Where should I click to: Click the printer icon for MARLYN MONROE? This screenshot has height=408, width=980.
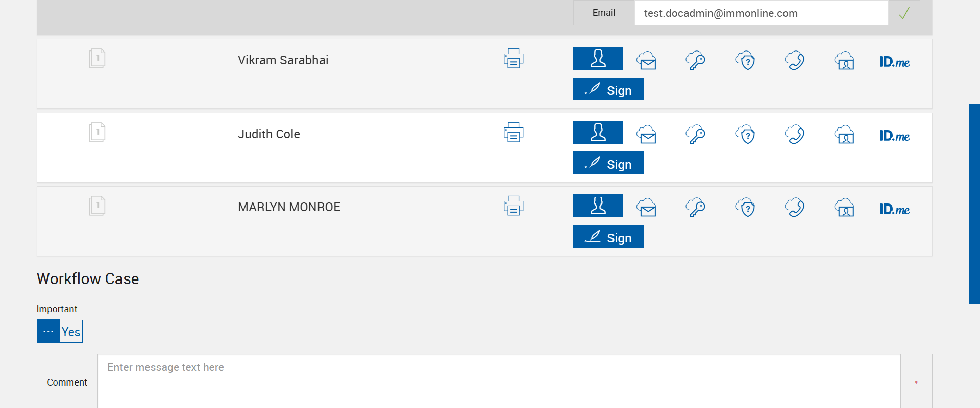[x=513, y=206]
